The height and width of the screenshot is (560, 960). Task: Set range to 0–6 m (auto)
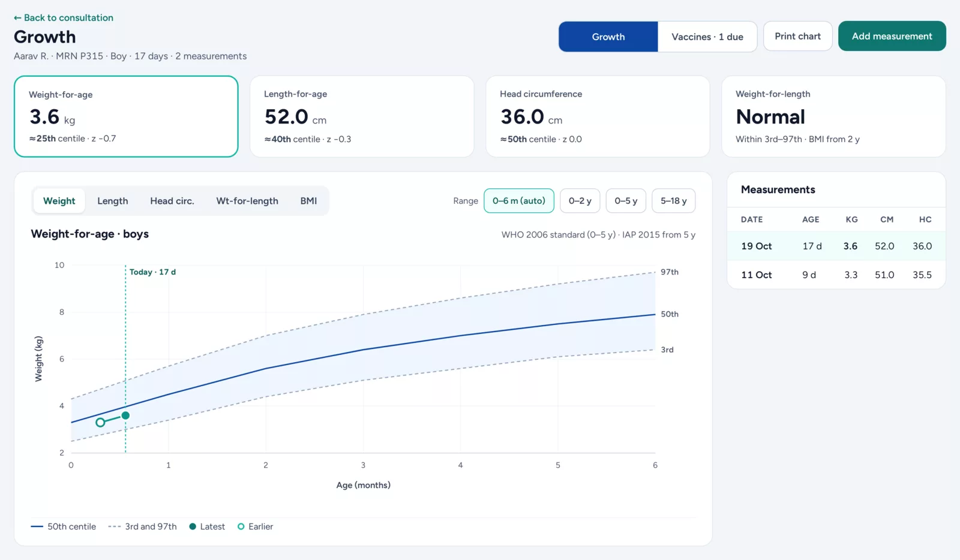(519, 201)
